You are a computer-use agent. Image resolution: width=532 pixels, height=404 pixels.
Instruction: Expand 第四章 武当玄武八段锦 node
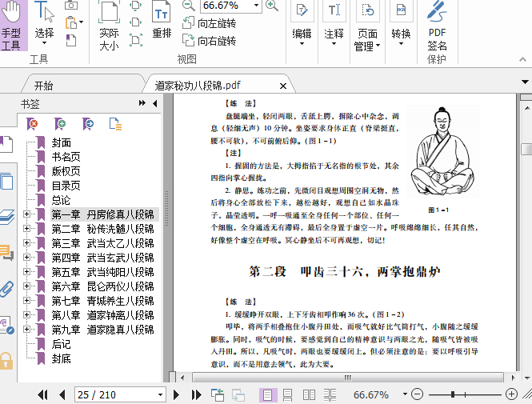click(26, 257)
